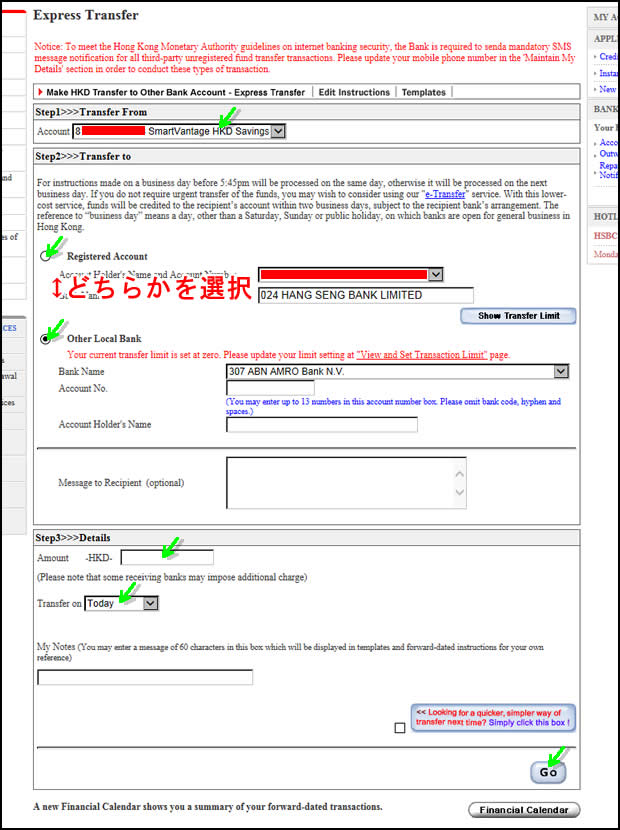Image resolution: width=620 pixels, height=830 pixels.
Task: Select the Other Local Bank radio option
Action: (46, 339)
